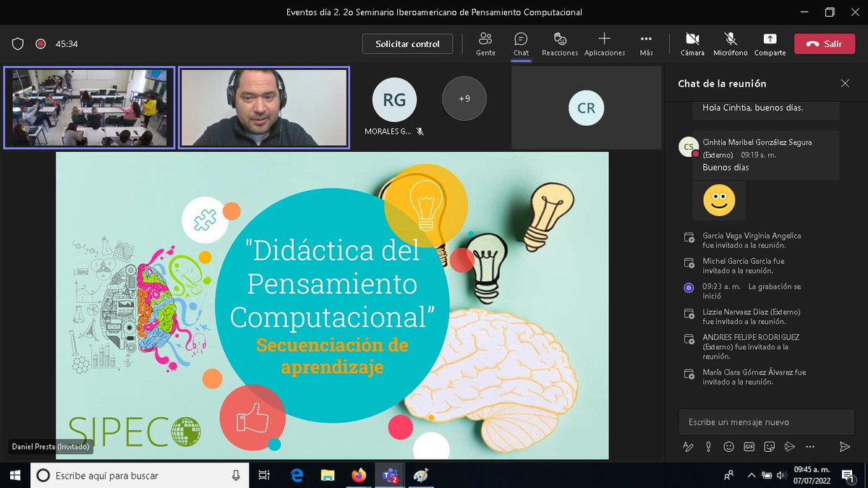
Task: Leave the meeting with Salir
Action: pos(824,43)
